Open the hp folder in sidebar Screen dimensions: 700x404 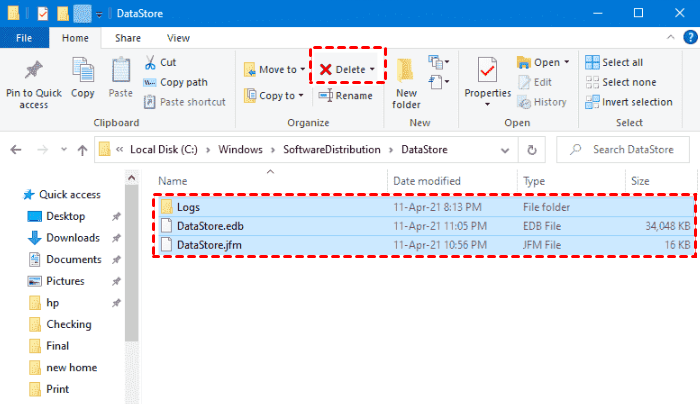coord(44,303)
